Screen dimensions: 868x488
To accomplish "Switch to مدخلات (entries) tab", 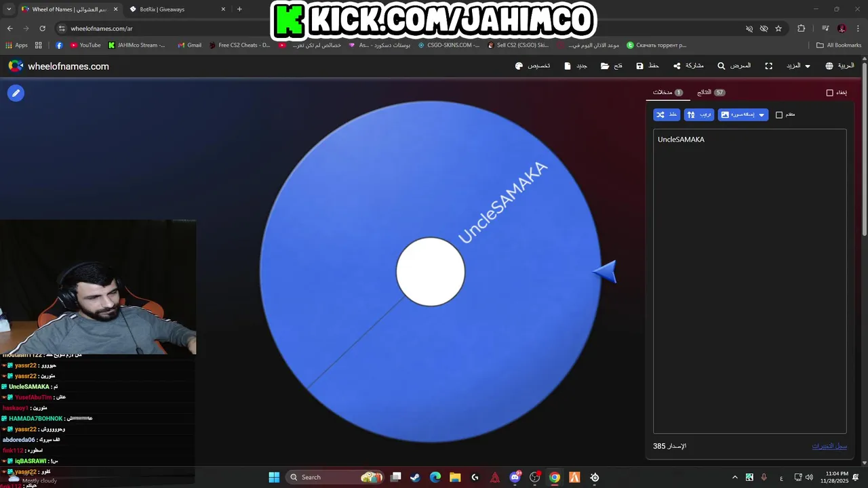I will point(667,92).
